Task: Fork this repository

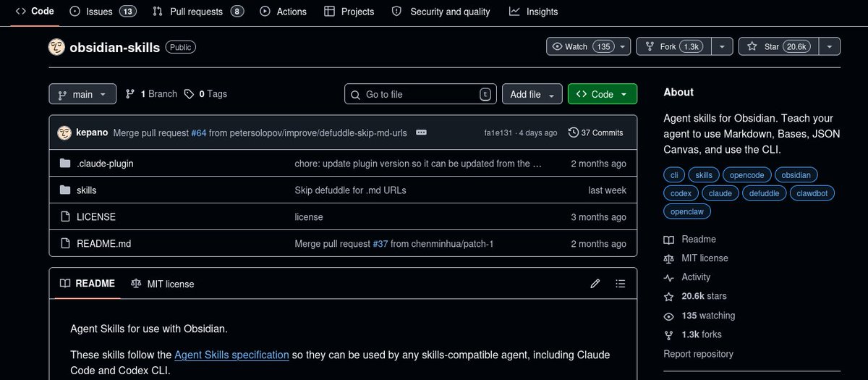Action: (x=673, y=46)
